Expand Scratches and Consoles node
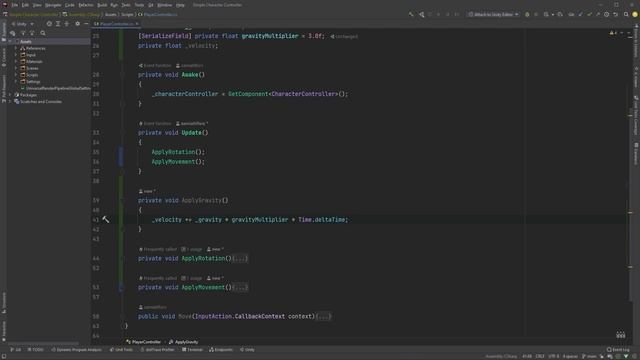640x360 pixels. 10,102
